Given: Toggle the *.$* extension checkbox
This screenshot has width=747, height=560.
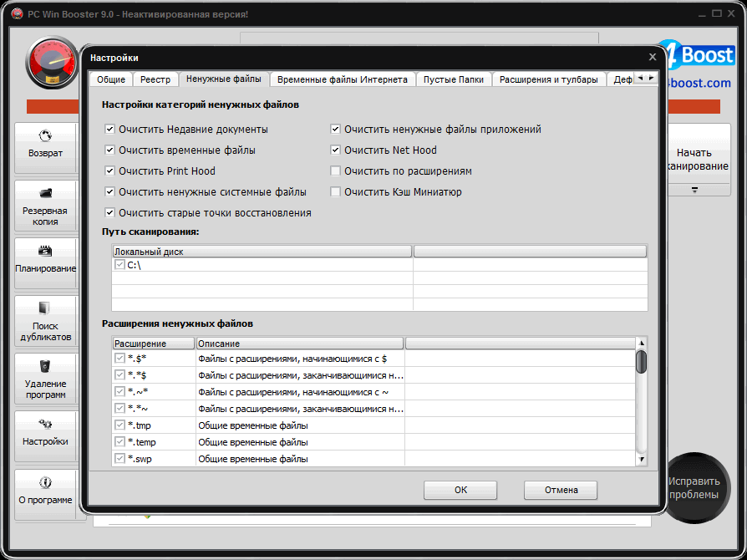Looking at the screenshot, I should click(x=119, y=358).
